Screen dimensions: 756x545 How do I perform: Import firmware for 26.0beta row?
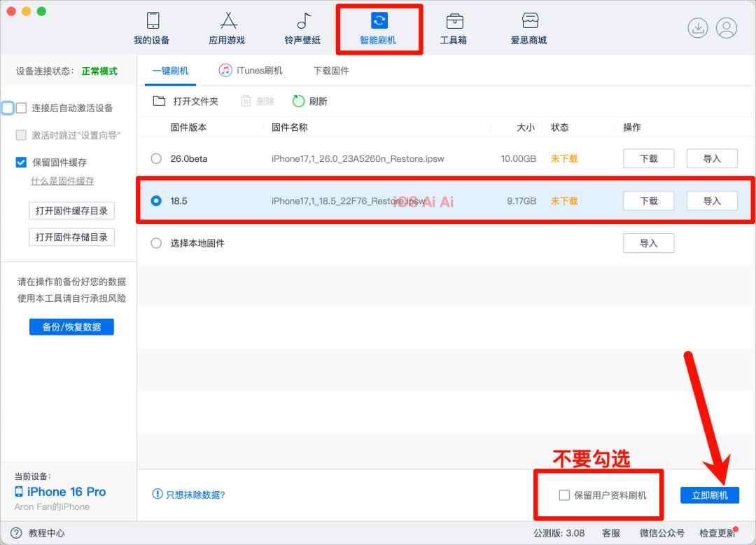(x=712, y=159)
